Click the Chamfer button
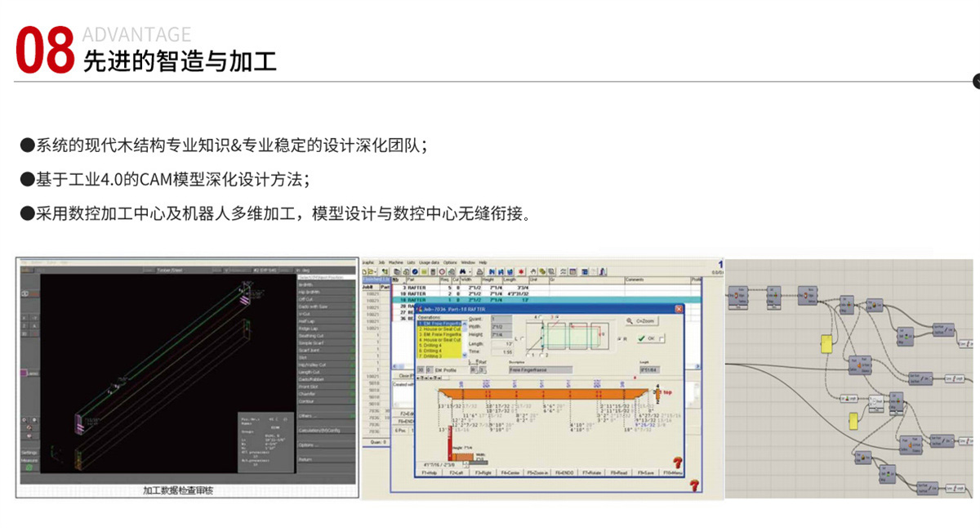Screen dimensions: 980x528 (327, 394)
